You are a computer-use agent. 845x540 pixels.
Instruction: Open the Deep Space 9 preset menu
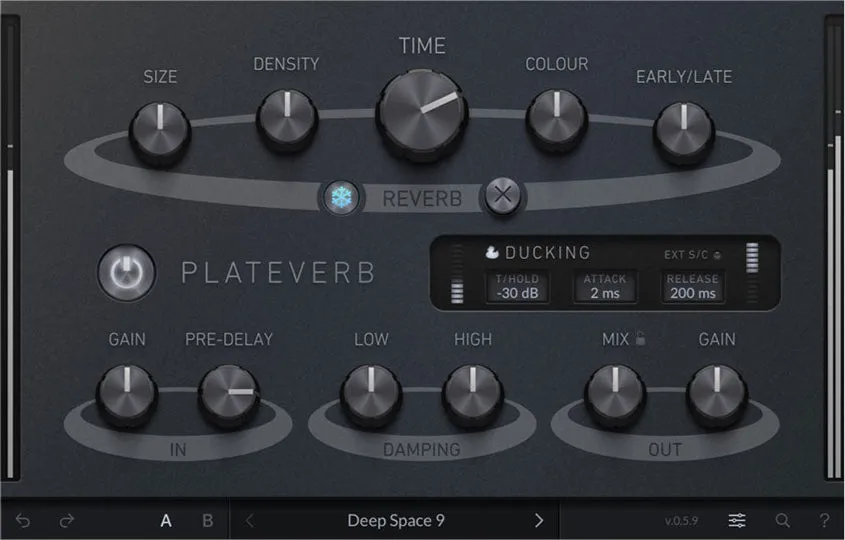coord(396,521)
